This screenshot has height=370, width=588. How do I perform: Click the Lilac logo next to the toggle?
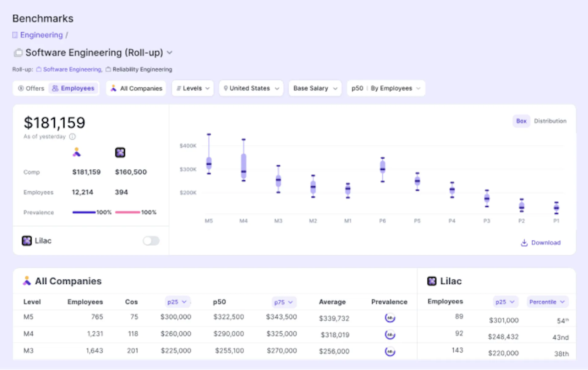(x=27, y=241)
